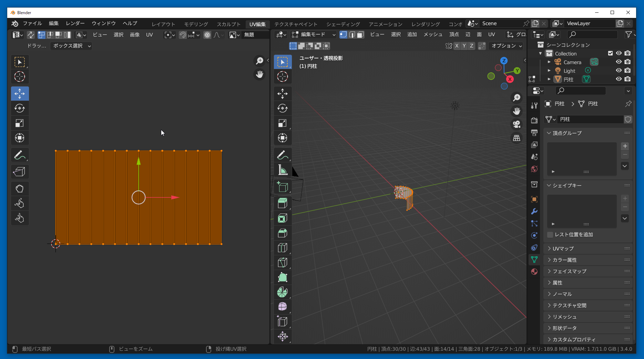Select the Rotate tool in UV editor
Image resolution: width=644 pixels, height=359 pixels.
20,109
